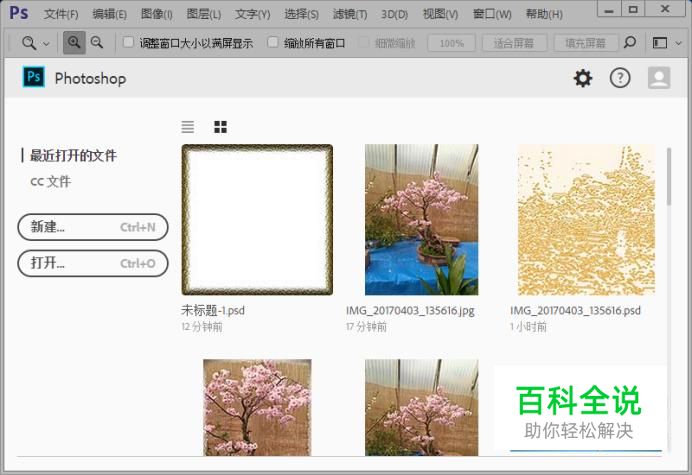The image size is (692, 475).
Task: Open the search magnifier icon in options bar
Action: [630, 42]
